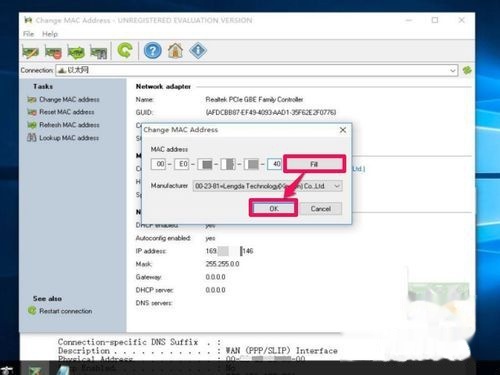Open the Help menu
The height and width of the screenshot is (375, 500).
50,34
